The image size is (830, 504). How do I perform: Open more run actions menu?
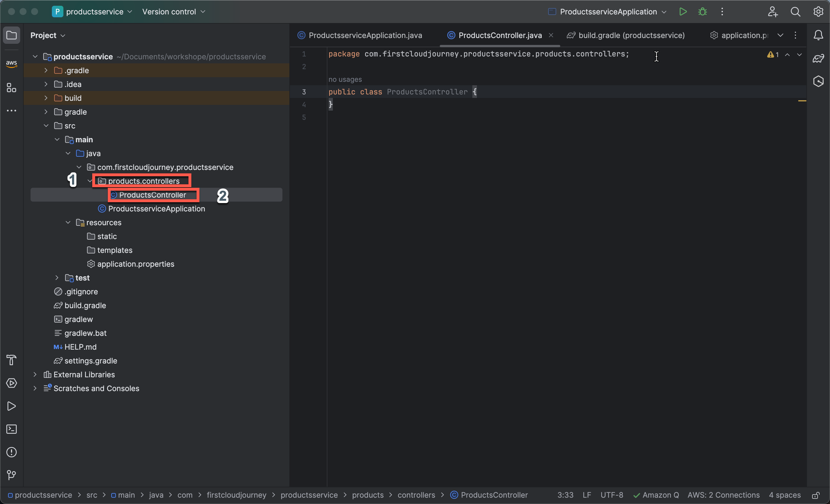[722, 12]
